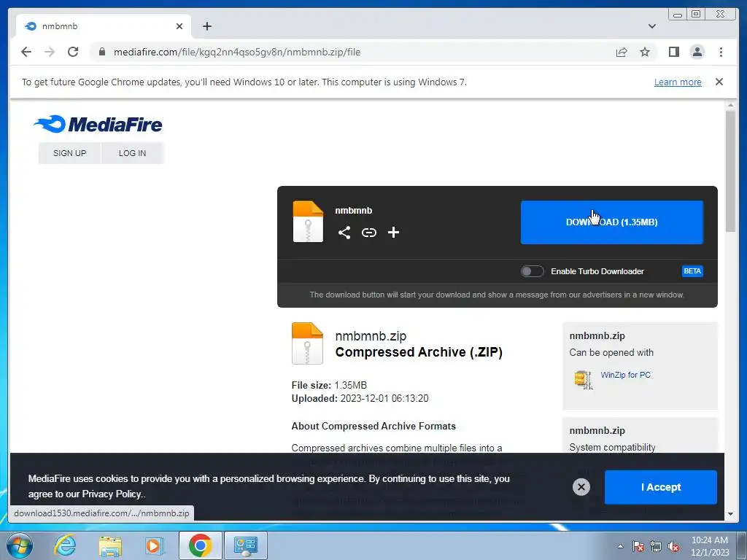
Task: Show hidden system tray icons
Action: coord(620,546)
